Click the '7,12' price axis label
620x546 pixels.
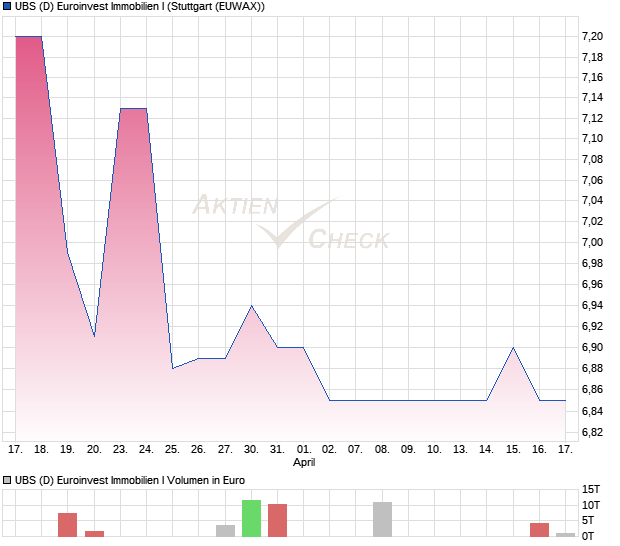point(592,118)
